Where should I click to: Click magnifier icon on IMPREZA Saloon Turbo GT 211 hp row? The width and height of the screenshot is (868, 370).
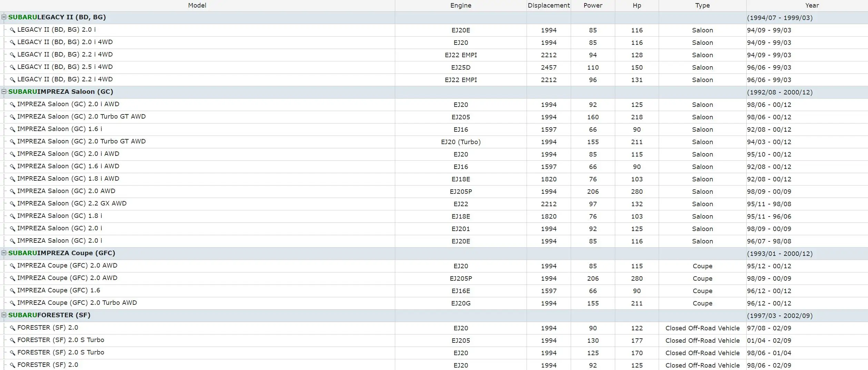tap(12, 142)
